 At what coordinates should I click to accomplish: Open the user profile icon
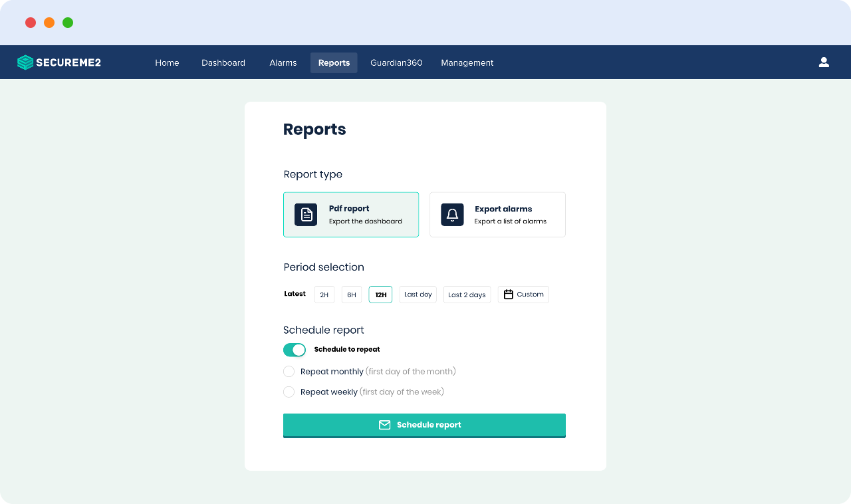coord(824,63)
